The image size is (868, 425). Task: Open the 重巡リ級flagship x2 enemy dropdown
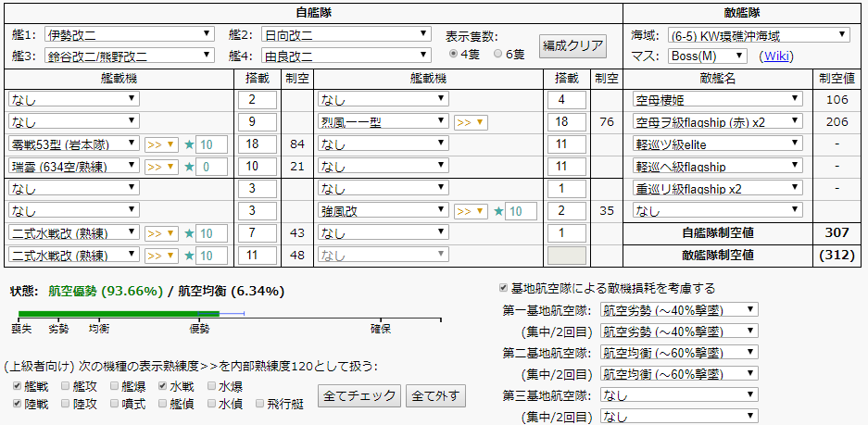point(718,189)
